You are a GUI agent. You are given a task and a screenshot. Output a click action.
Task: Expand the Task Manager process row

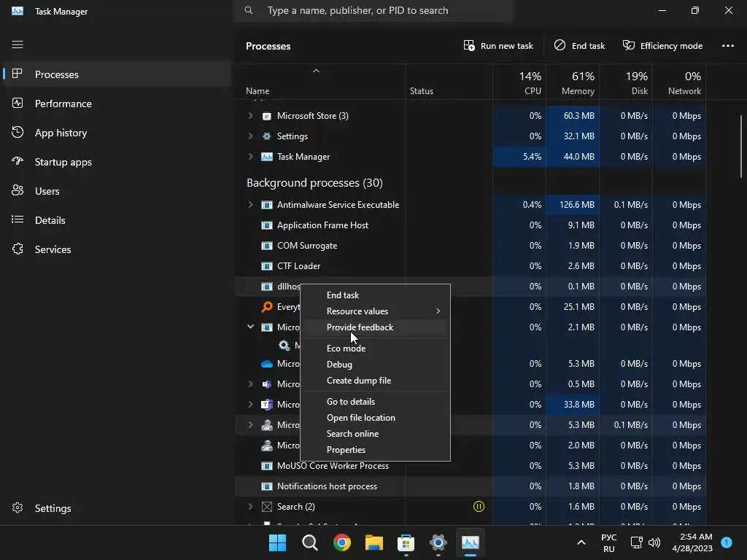pyautogui.click(x=251, y=157)
